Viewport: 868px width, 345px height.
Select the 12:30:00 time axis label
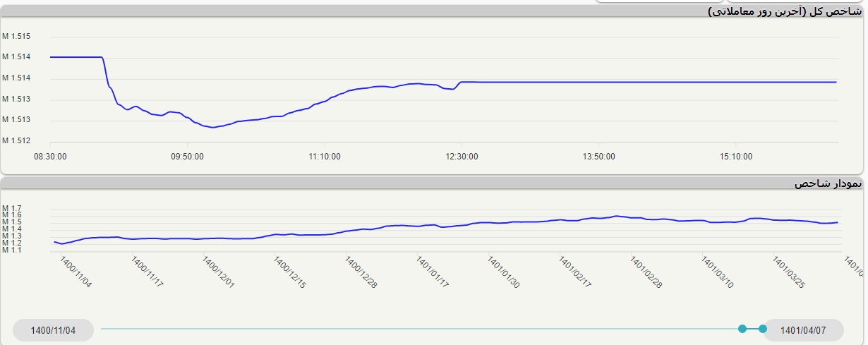coord(461,156)
